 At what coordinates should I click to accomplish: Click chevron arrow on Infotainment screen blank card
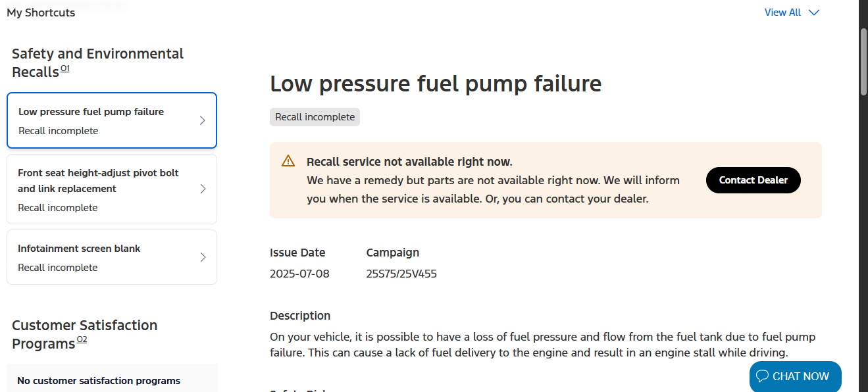(202, 257)
